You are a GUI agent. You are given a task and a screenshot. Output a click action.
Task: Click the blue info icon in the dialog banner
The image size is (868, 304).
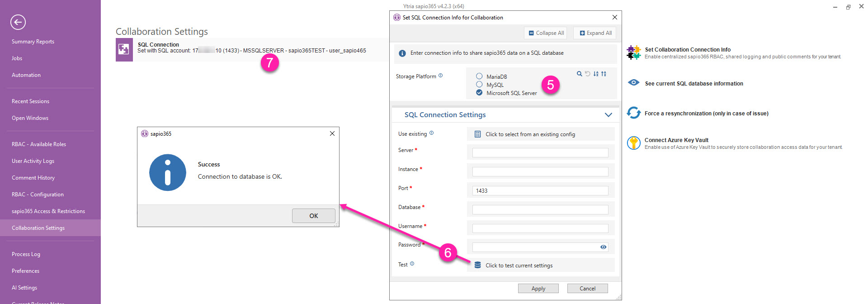[x=402, y=53]
